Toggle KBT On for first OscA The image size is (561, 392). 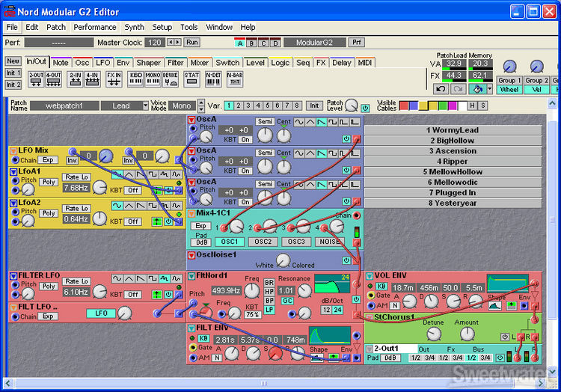point(245,139)
